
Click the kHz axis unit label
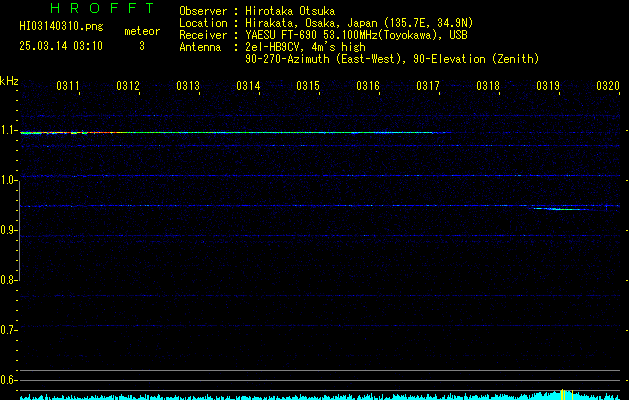coord(9,81)
